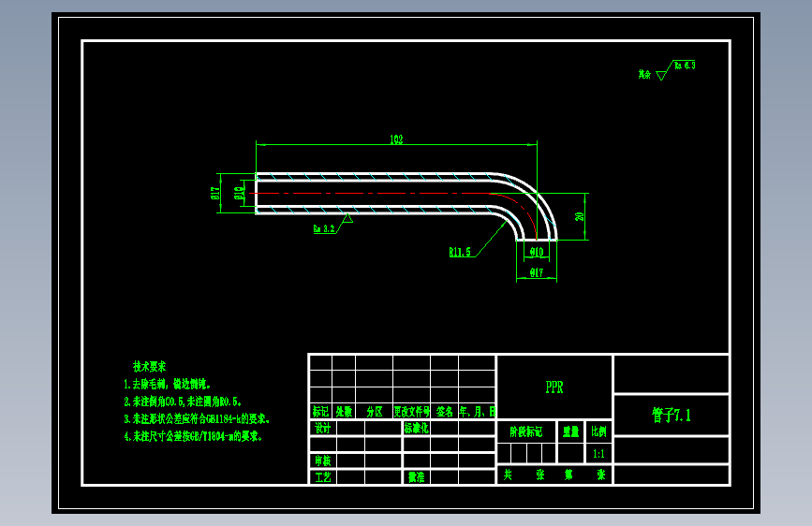Viewport: 812px width, 526px height.
Task: Select the Ø17 dimension at pipe's left end
Action: point(215,193)
